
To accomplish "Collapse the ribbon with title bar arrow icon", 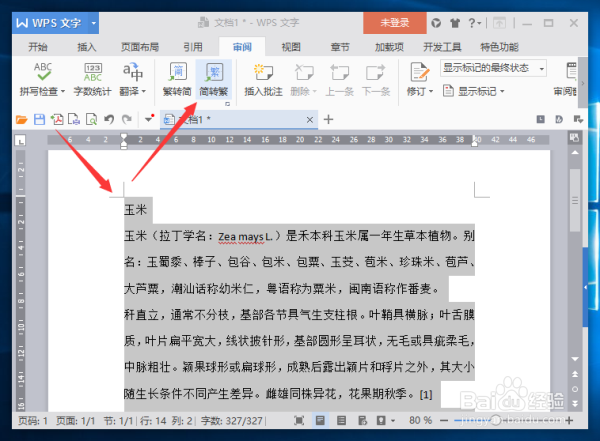I will click(499, 23).
